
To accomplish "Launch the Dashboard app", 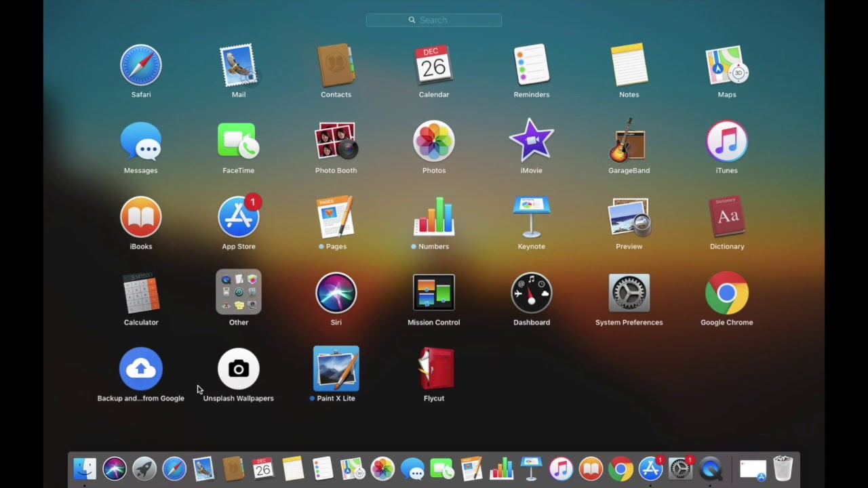I will coord(532,293).
